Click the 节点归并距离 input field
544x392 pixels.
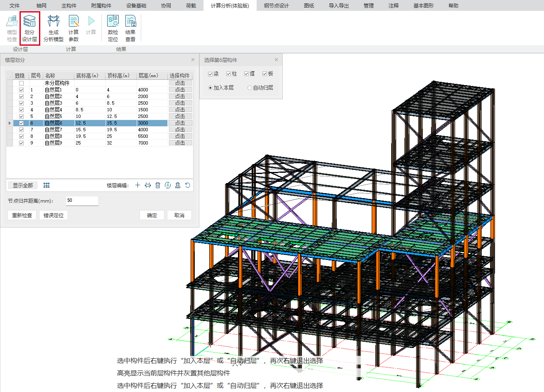pos(82,201)
